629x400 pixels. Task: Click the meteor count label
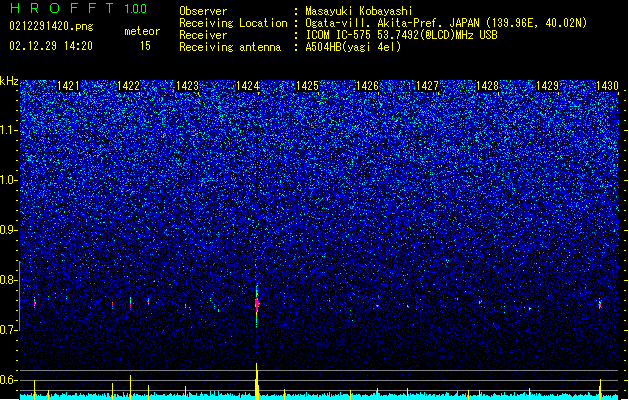point(142,31)
